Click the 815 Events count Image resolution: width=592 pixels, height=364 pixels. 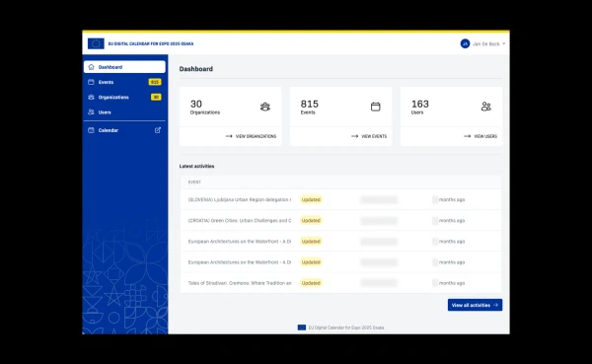pos(309,104)
